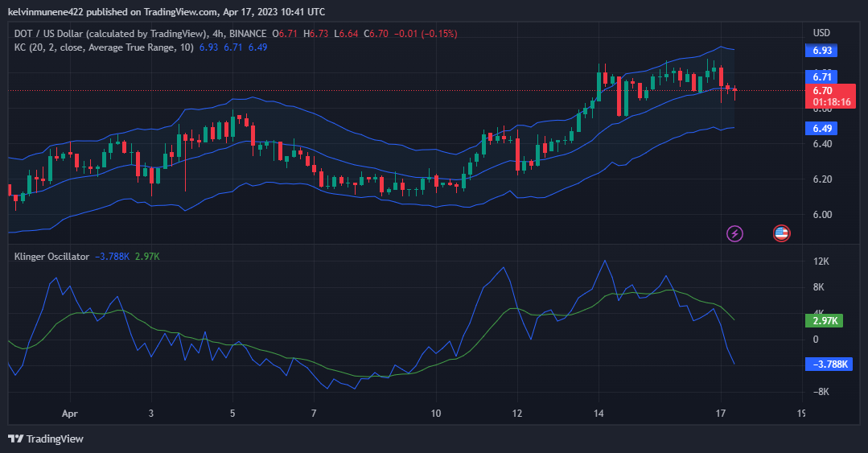
Task: Click the 12K level on oscillator scale
Action: click(x=821, y=262)
